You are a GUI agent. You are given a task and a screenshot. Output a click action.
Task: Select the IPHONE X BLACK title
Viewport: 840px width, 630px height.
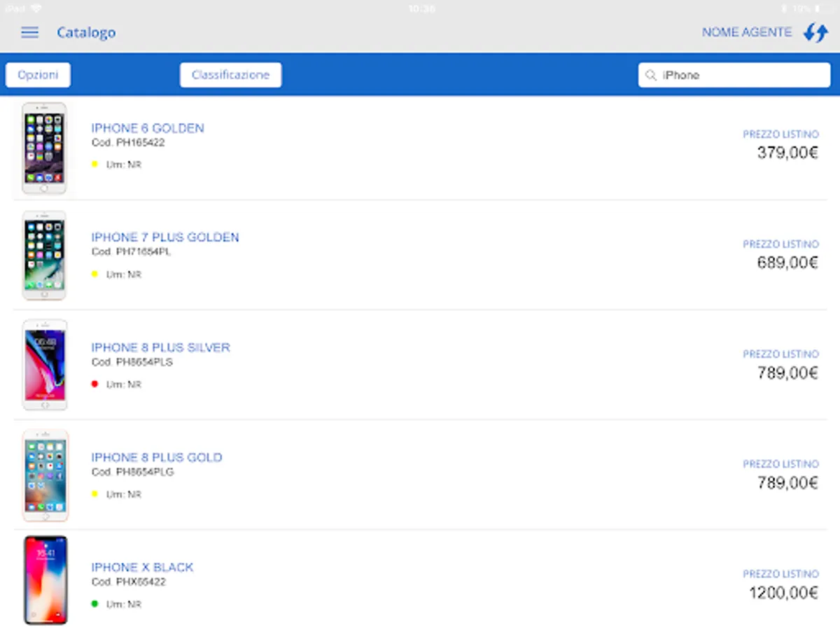pos(142,567)
